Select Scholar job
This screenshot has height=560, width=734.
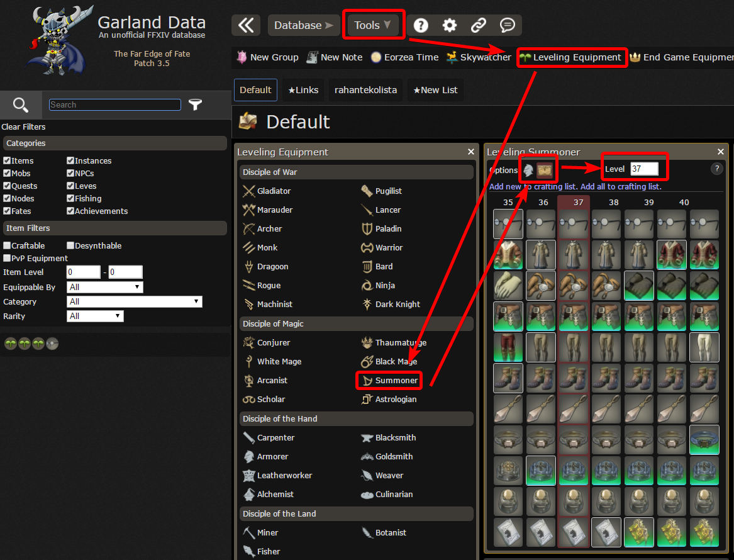click(x=264, y=400)
